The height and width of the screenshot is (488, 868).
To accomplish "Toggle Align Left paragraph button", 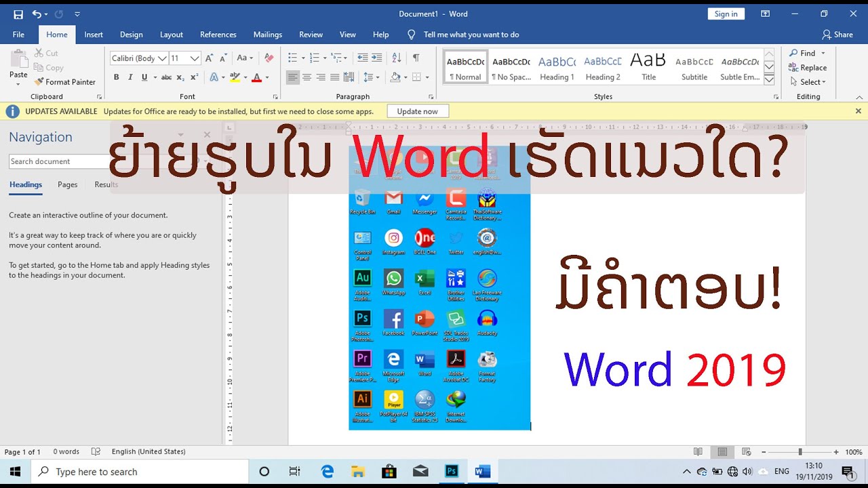I will (293, 77).
